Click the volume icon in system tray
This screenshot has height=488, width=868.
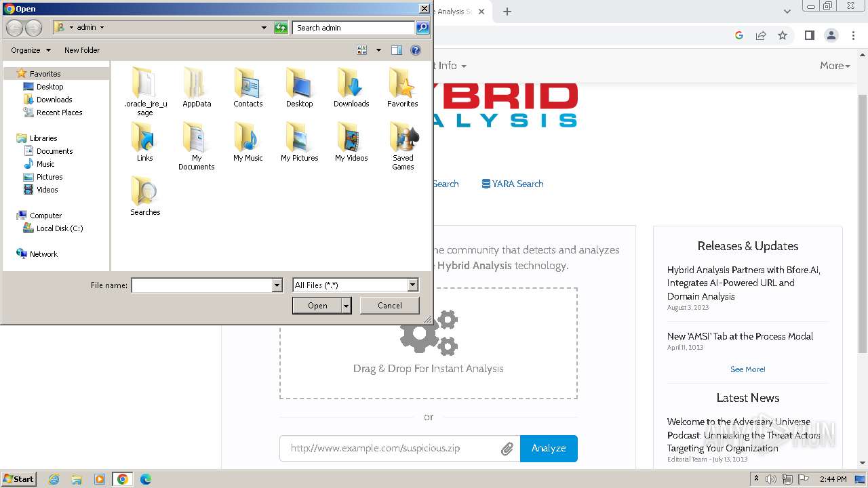pos(771,479)
